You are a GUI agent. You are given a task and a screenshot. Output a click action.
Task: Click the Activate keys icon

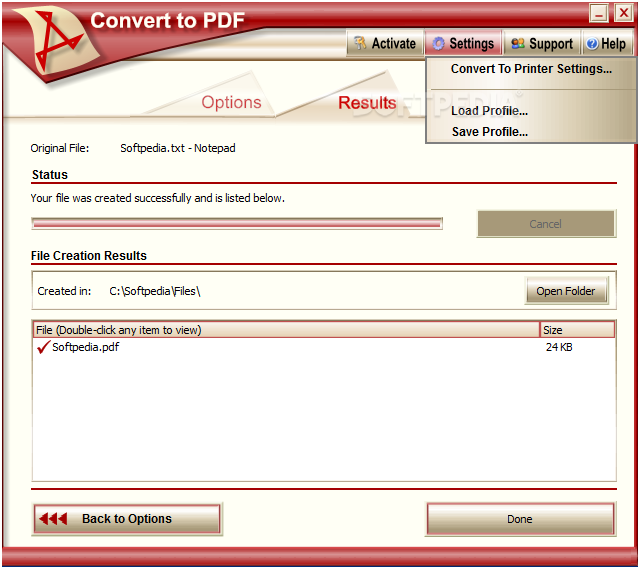tap(360, 43)
